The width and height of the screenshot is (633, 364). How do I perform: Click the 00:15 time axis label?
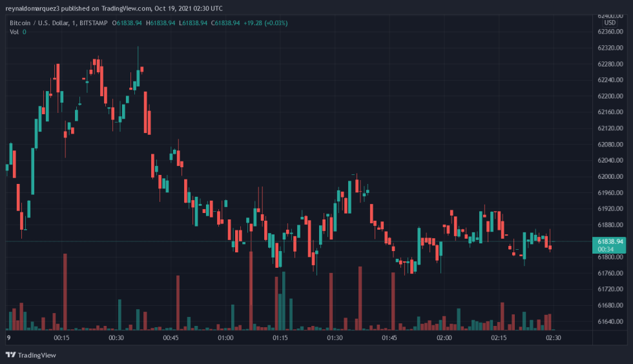(x=62, y=338)
